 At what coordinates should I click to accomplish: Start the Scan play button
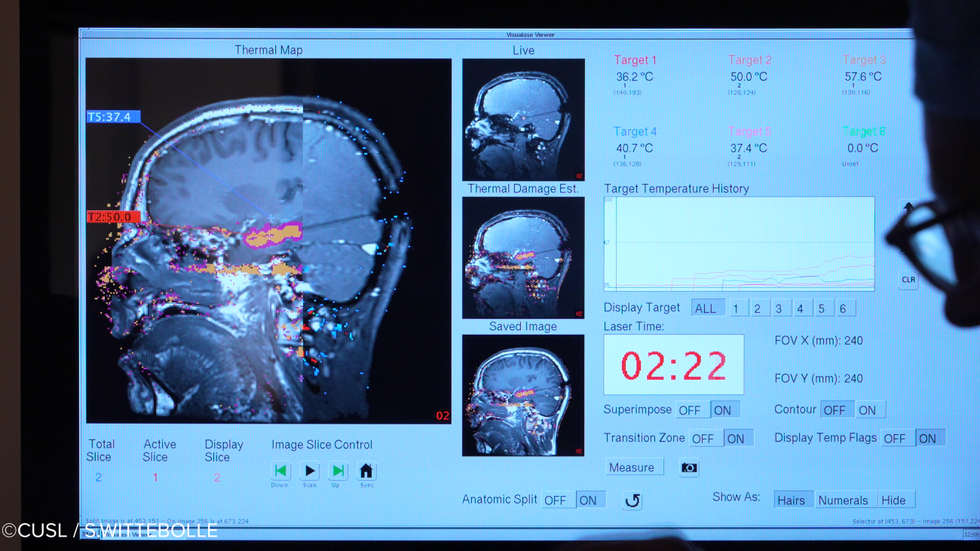coord(310,471)
